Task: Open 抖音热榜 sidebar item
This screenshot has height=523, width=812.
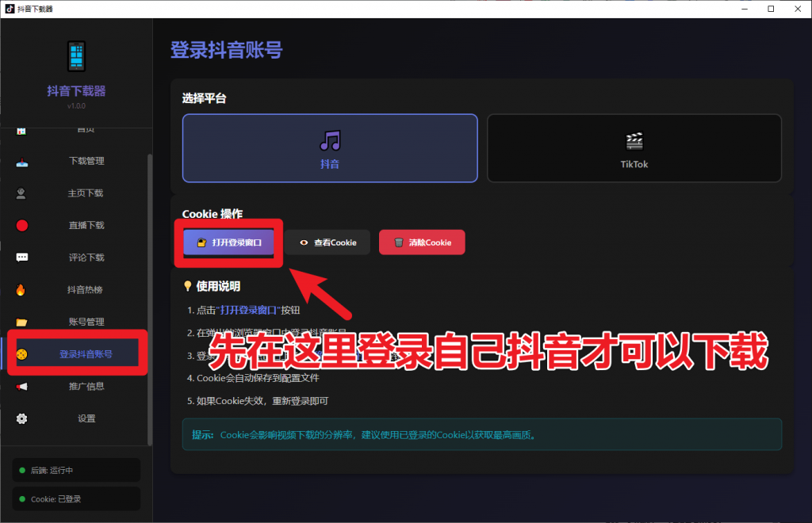Action: click(x=77, y=290)
